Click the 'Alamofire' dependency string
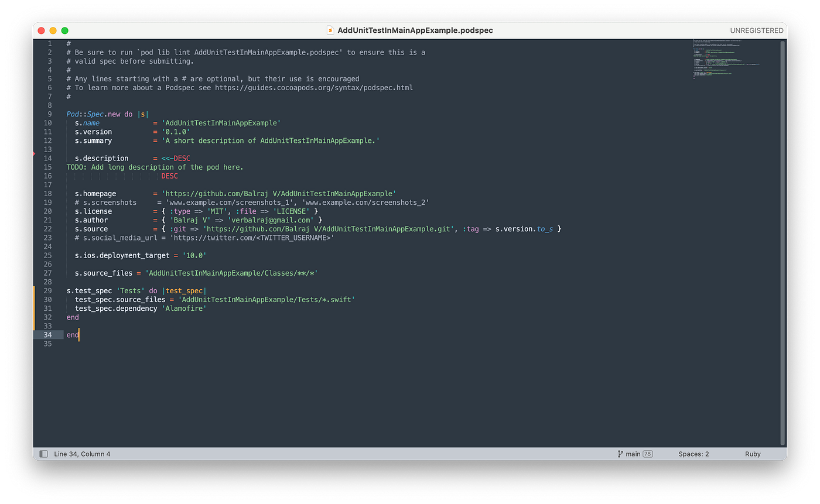Viewport: 820px width, 504px height. click(184, 308)
